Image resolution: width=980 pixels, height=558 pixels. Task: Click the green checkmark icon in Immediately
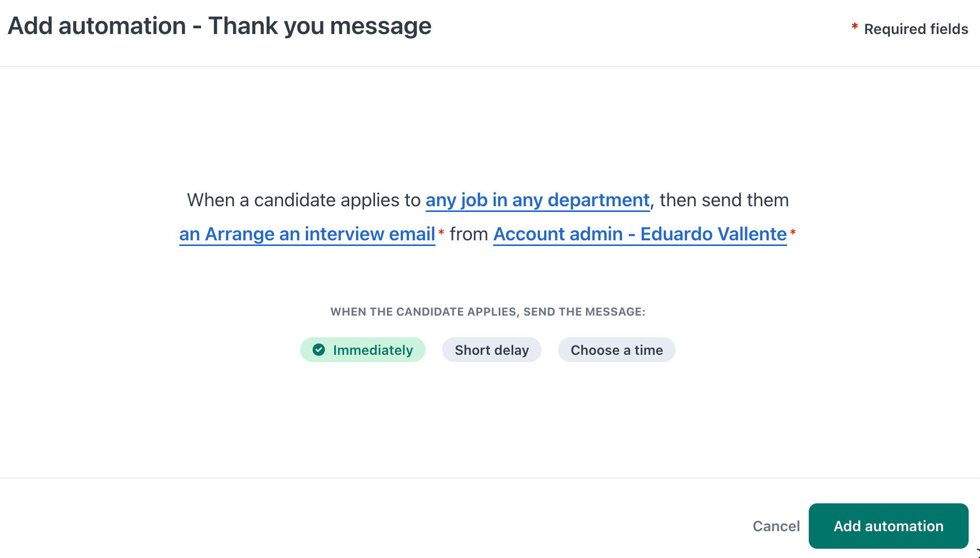tap(319, 350)
